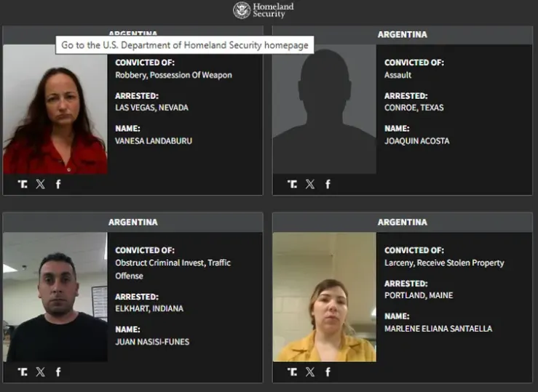538x392 pixels.
Task: Click the name MARLENE ELIANA SANTAELLA
Action: coord(438,329)
